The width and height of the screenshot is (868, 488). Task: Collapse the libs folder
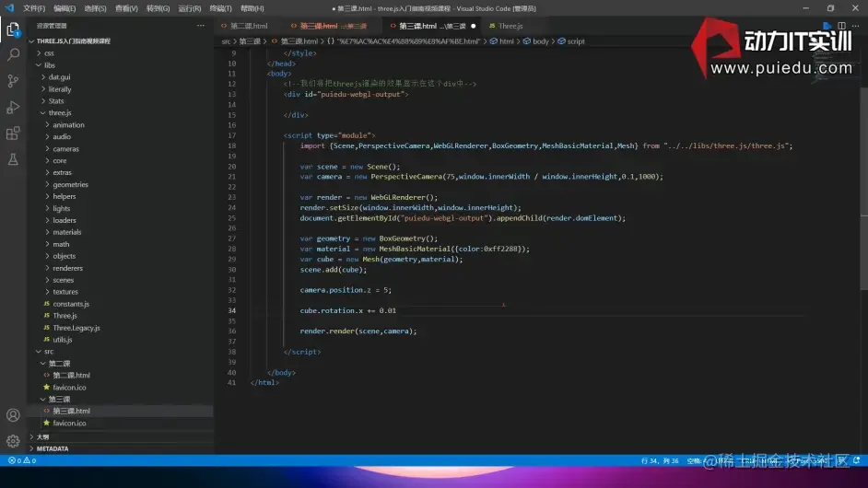pos(49,65)
